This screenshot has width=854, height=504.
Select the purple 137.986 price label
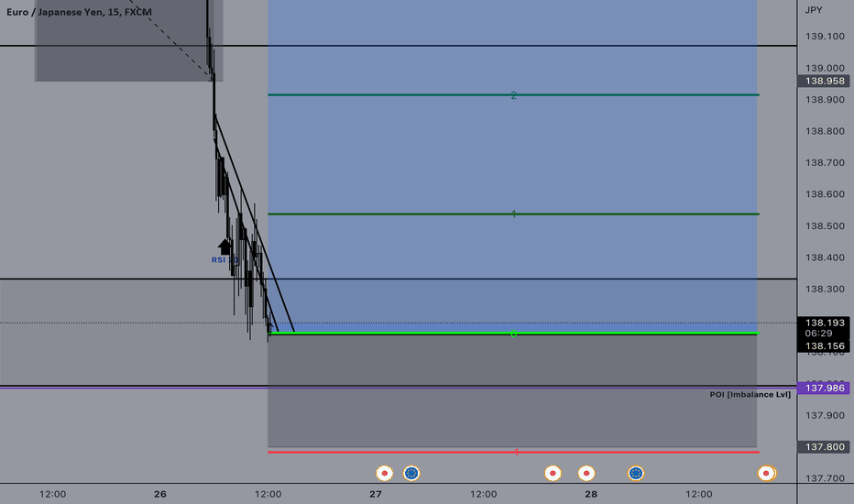825,388
